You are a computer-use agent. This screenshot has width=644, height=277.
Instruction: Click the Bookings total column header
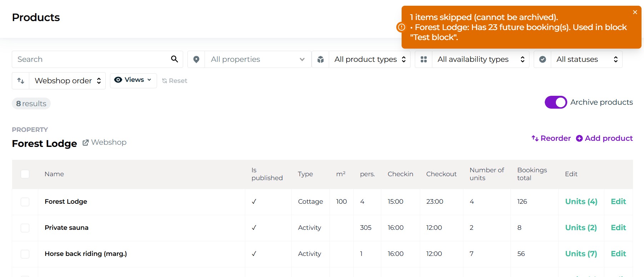tap(532, 174)
